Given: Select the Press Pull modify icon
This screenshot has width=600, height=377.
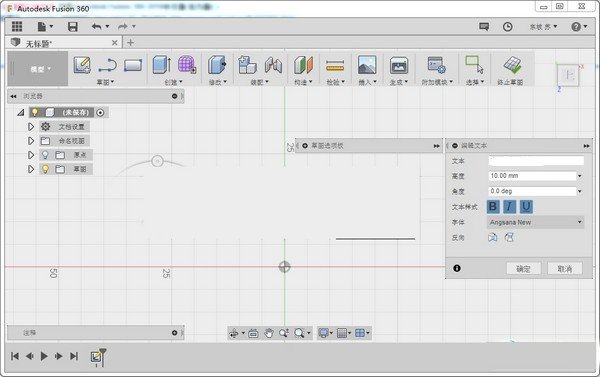Looking at the screenshot, I should pos(217,64).
